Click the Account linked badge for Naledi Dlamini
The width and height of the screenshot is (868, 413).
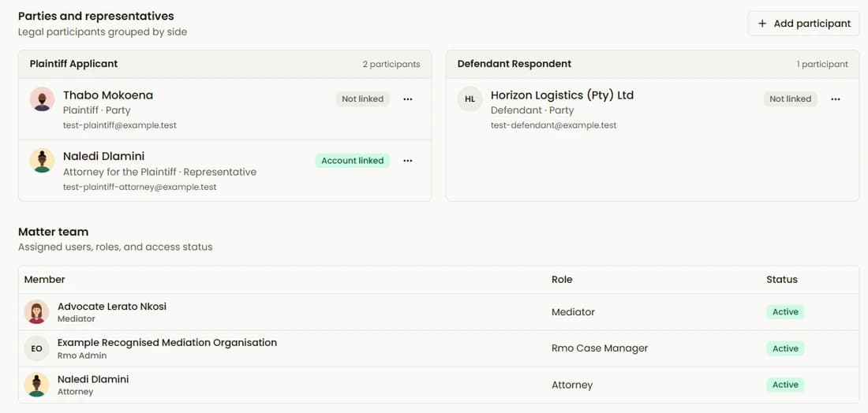pos(353,161)
